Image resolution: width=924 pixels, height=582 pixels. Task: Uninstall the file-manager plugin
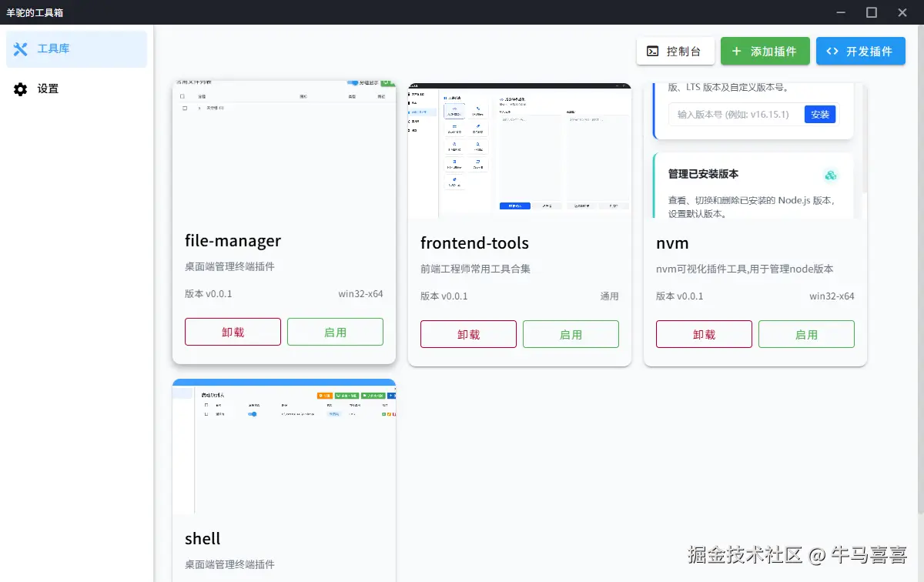coord(233,332)
